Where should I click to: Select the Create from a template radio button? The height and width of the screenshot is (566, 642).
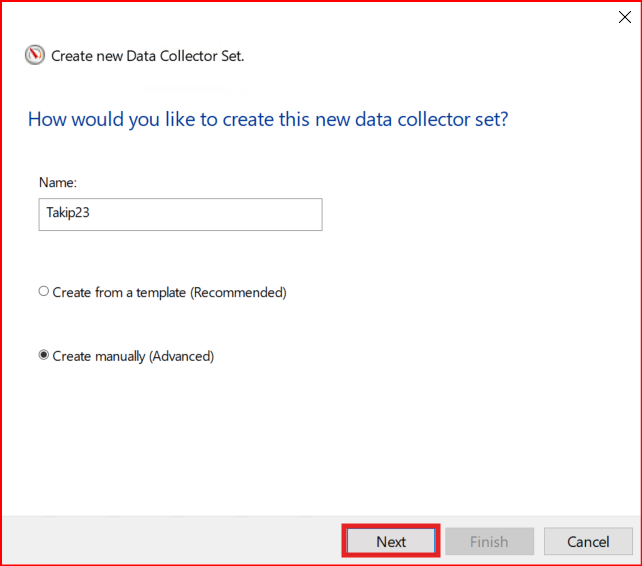43,292
